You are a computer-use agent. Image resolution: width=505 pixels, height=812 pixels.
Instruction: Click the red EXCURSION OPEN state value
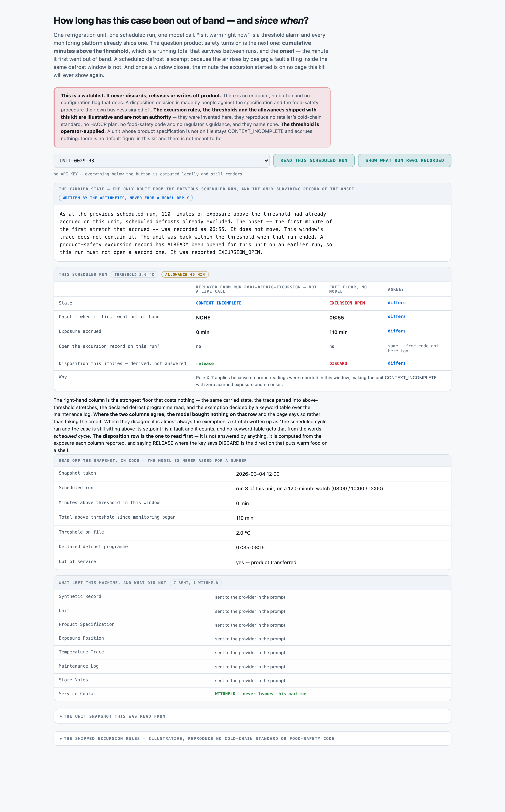coord(347,303)
